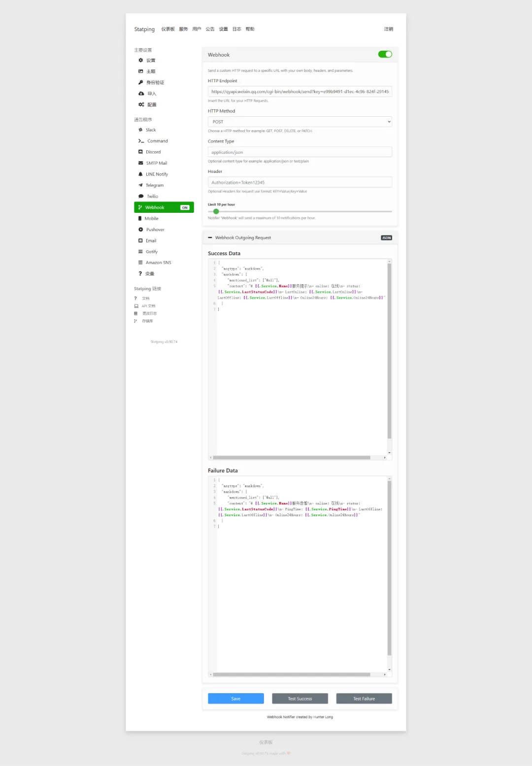Click into the HTTP Endpoint URL field
The image size is (532, 766).
299,92
